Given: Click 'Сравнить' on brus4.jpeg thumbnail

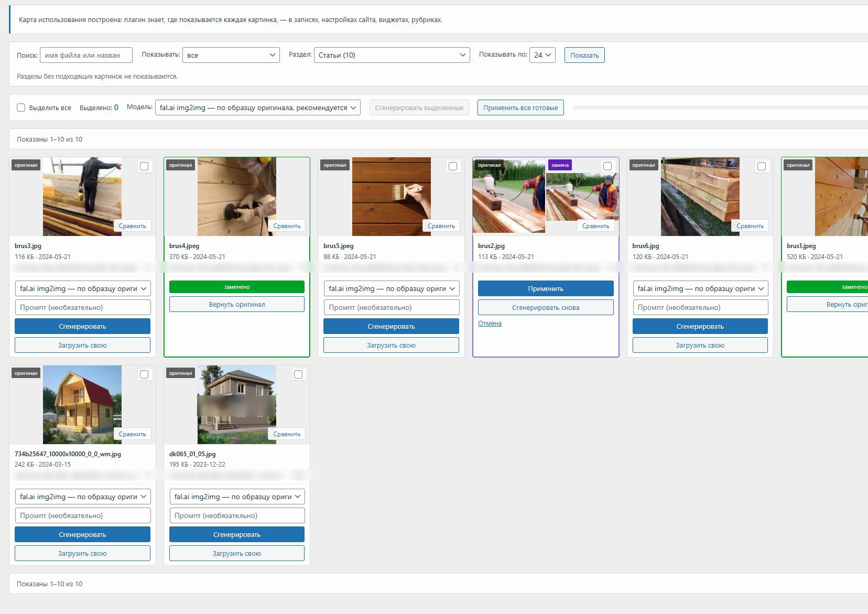Looking at the screenshot, I should 287,226.
